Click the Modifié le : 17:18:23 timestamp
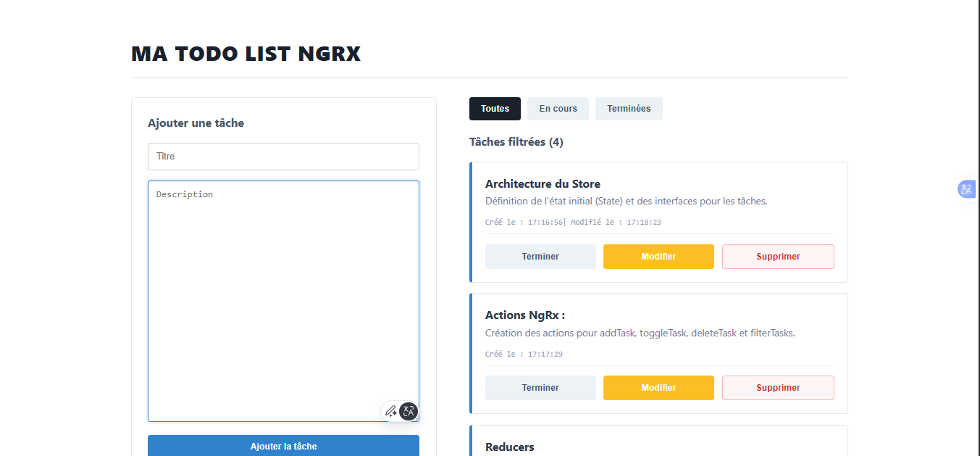The width and height of the screenshot is (980, 456). [x=616, y=223]
